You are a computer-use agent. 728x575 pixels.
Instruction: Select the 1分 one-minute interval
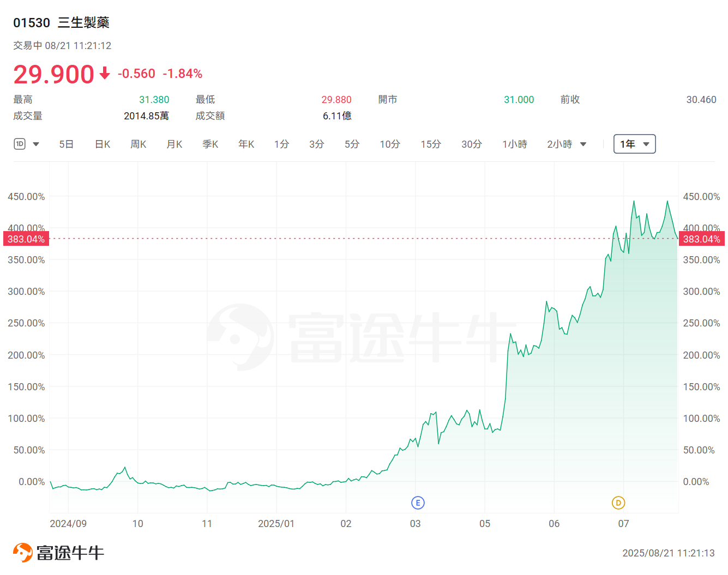(x=281, y=144)
